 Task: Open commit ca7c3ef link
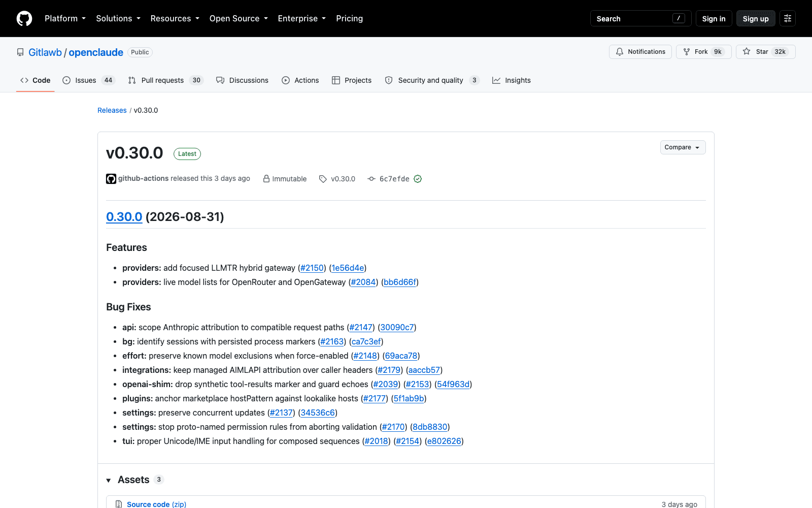tap(366, 341)
